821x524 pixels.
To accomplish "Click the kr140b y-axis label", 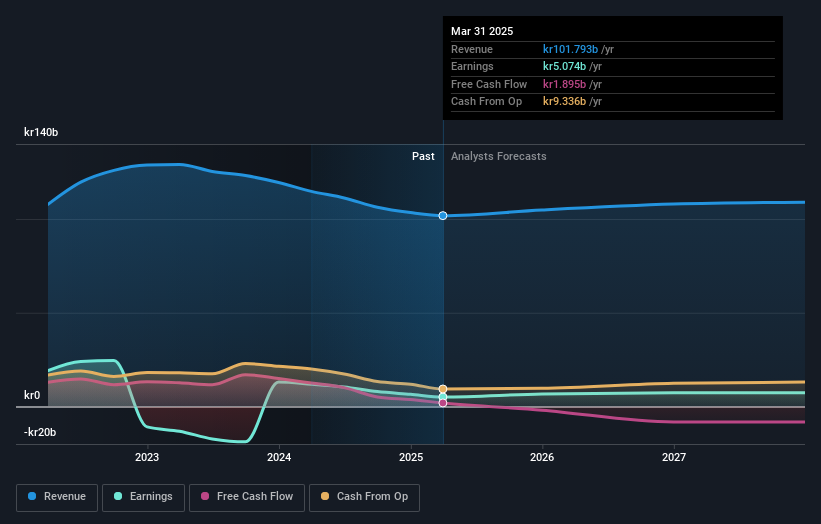I will coord(41,132).
